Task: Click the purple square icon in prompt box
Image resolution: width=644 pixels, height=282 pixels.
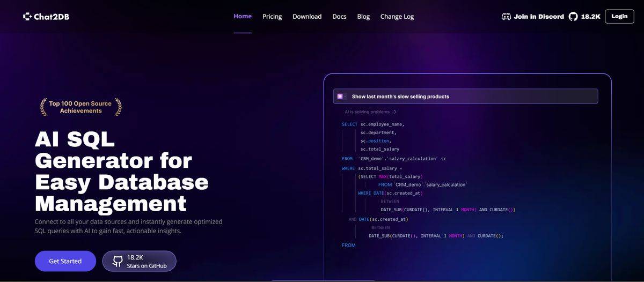Action: pos(340,97)
